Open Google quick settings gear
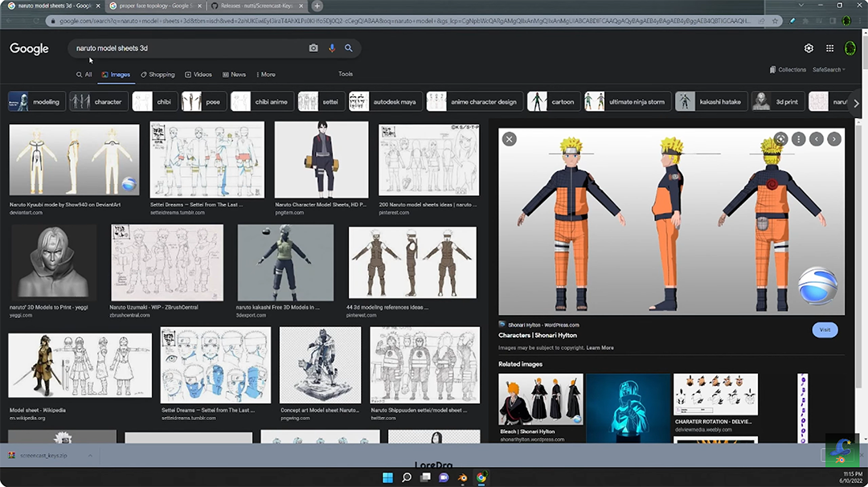Image resolution: width=868 pixels, height=487 pixels. [x=809, y=48]
